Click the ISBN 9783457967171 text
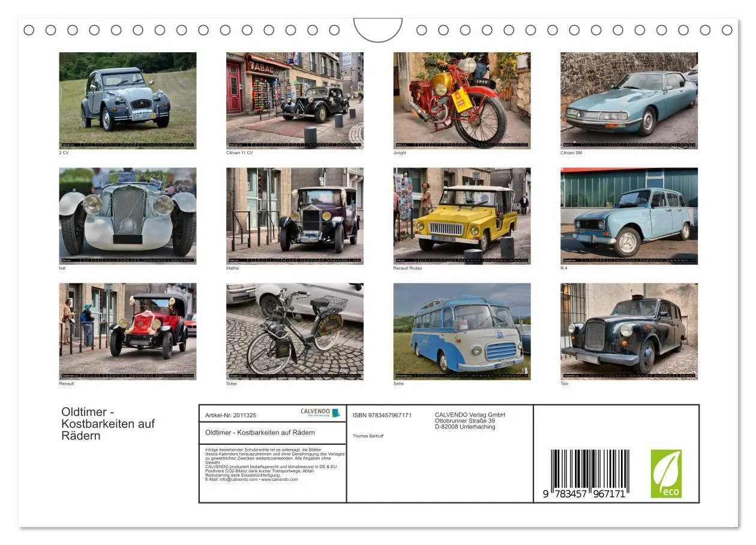The width and height of the screenshot is (756, 545). (x=382, y=415)
